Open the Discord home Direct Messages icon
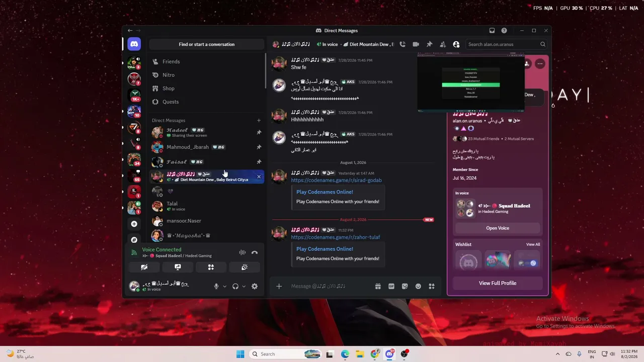Image resolution: width=644 pixels, height=362 pixels. coord(134,44)
